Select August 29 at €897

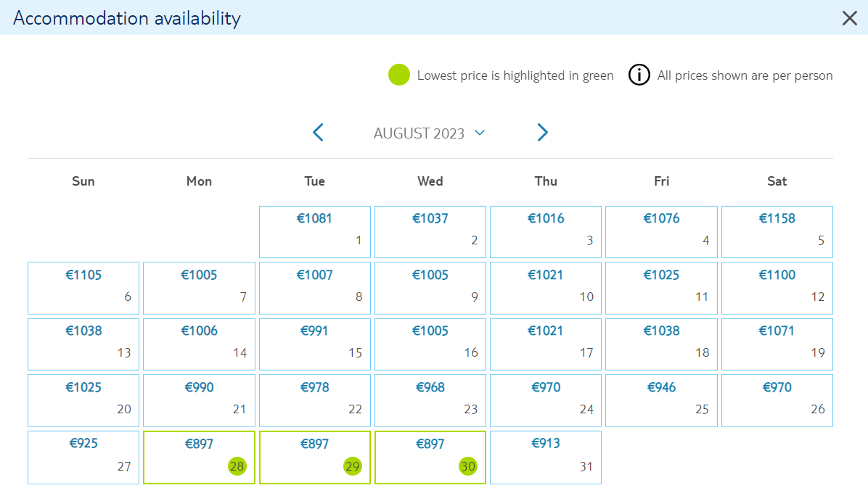(315, 458)
